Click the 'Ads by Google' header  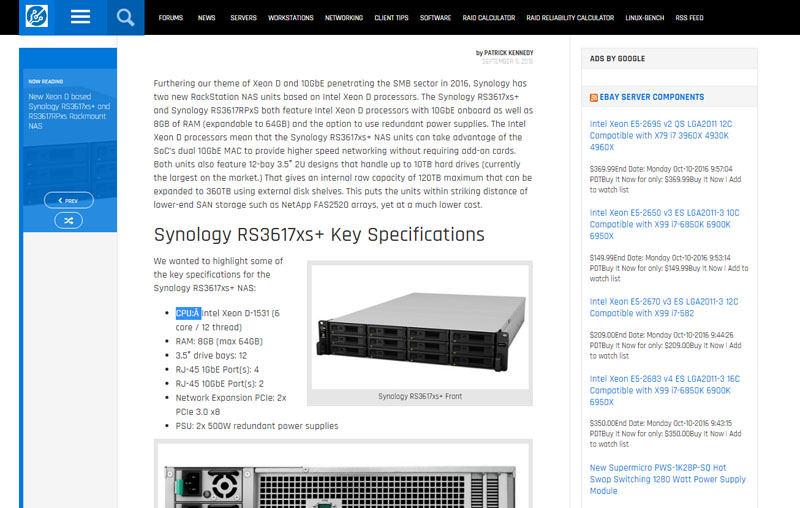tap(617, 59)
